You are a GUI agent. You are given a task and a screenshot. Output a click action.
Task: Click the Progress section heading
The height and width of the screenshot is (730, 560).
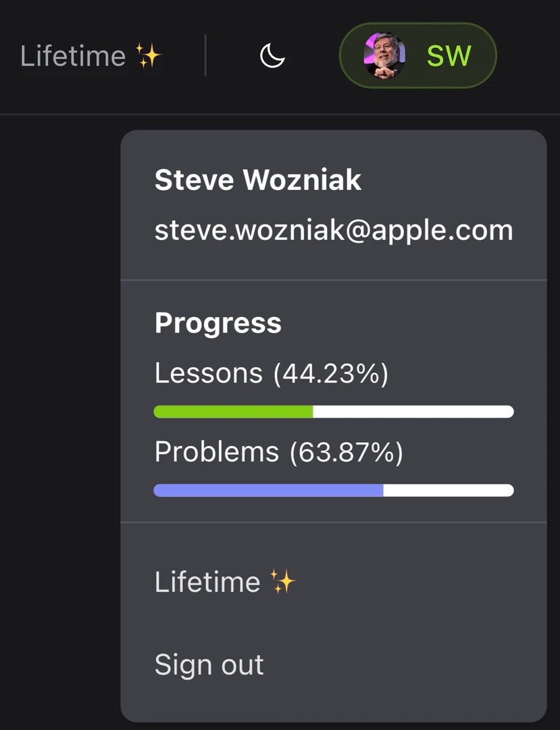[218, 323]
